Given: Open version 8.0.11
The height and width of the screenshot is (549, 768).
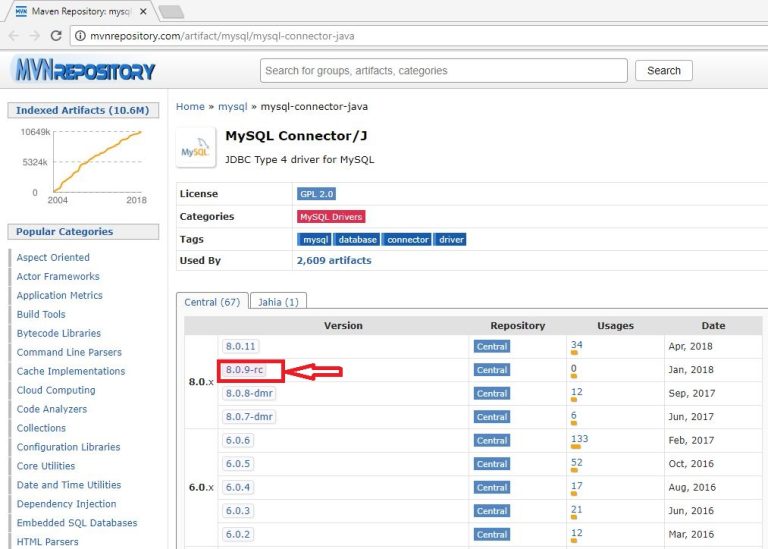Looking at the screenshot, I should pos(240,346).
